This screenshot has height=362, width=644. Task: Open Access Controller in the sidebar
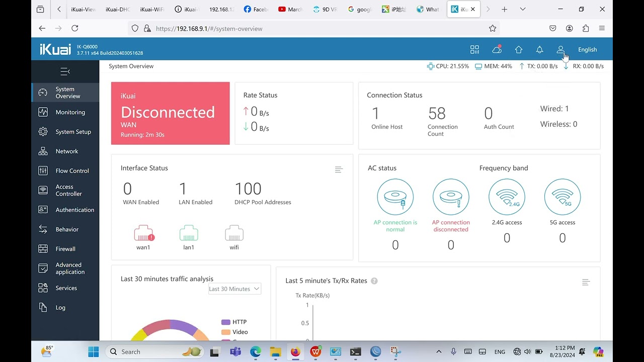(65, 190)
